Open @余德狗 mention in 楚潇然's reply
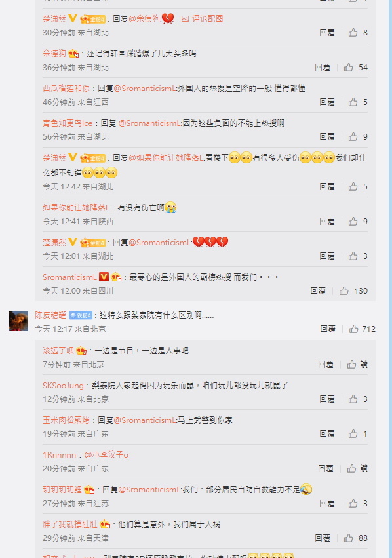Image resolution: width=392 pixels, height=558 pixels. (144, 18)
